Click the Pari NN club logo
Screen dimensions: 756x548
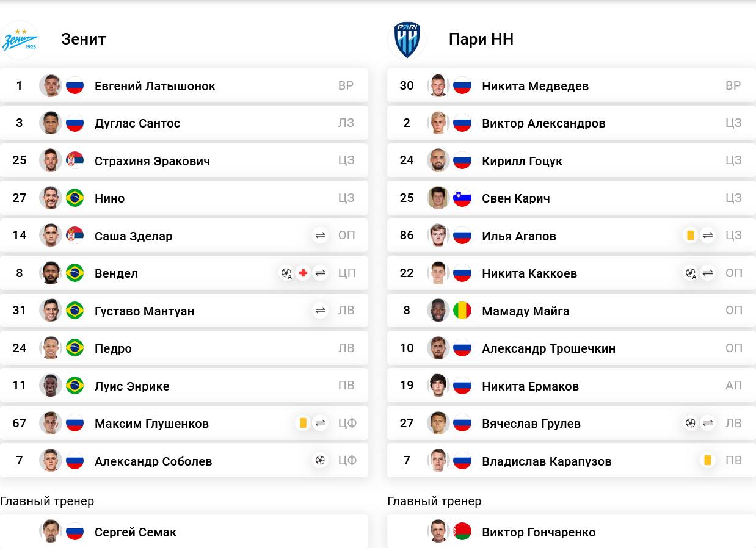coord(407,40)
